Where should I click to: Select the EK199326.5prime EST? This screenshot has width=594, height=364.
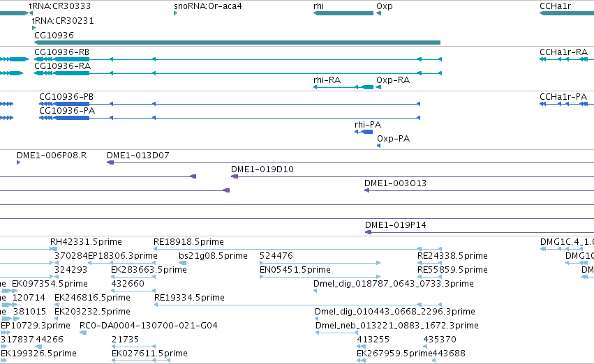click(x=3, y=361)
